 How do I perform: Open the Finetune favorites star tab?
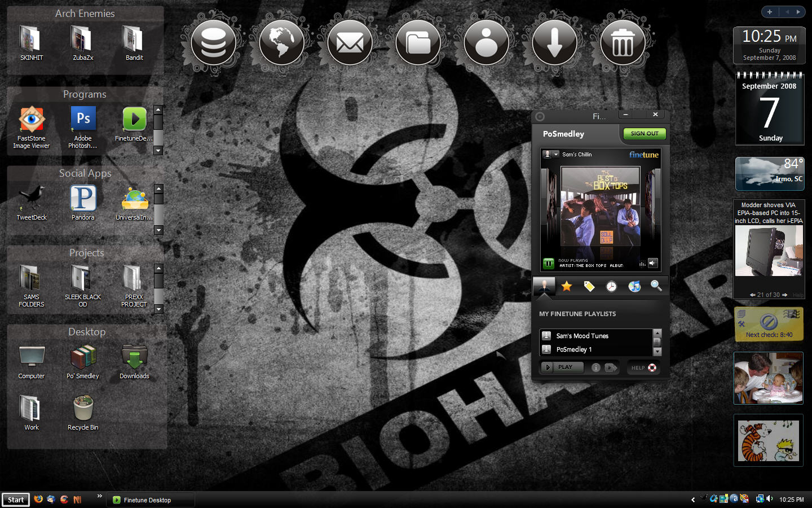567,286
